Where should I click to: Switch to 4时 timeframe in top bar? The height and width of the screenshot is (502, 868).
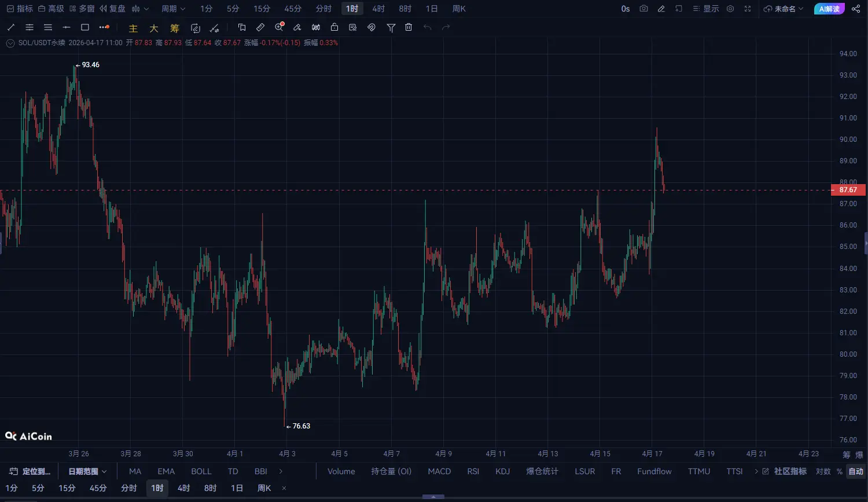pyautogui.click(x=378, y=9)
